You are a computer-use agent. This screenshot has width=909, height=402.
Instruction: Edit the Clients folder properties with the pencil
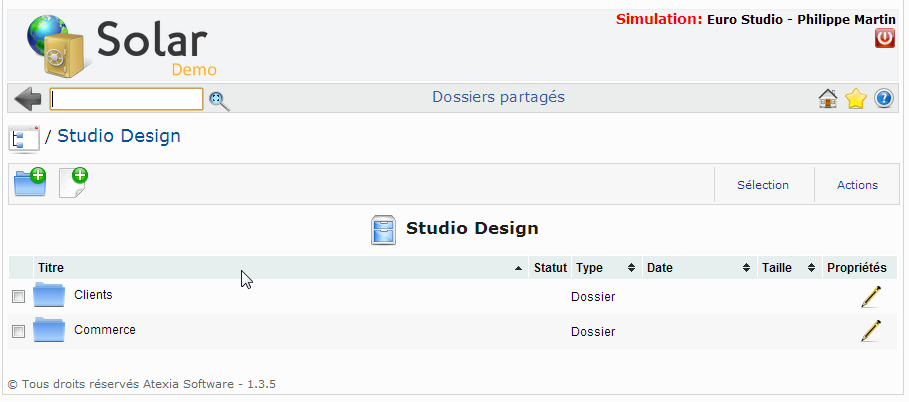(x=870, y=296)
